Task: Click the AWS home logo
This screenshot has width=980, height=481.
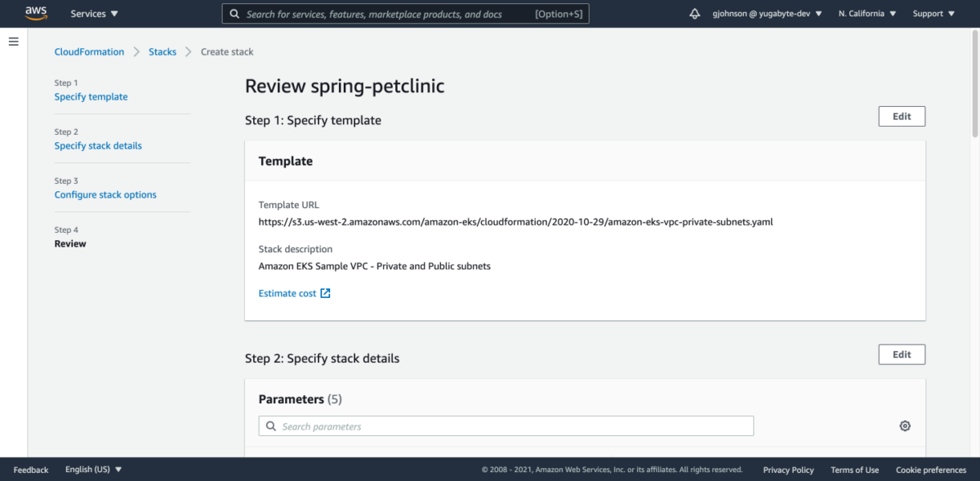Action: click(x=35, y=13)
